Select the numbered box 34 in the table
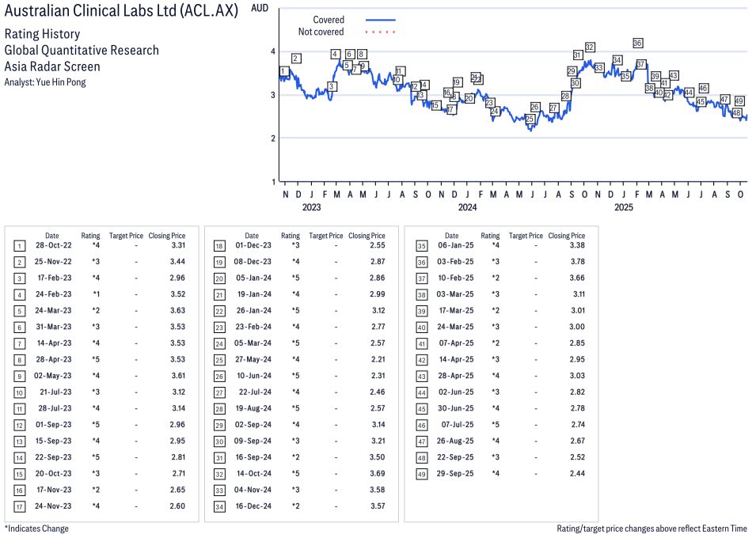Screen dimensions: 756x534 pyautogui.click(x=219, y=506)
